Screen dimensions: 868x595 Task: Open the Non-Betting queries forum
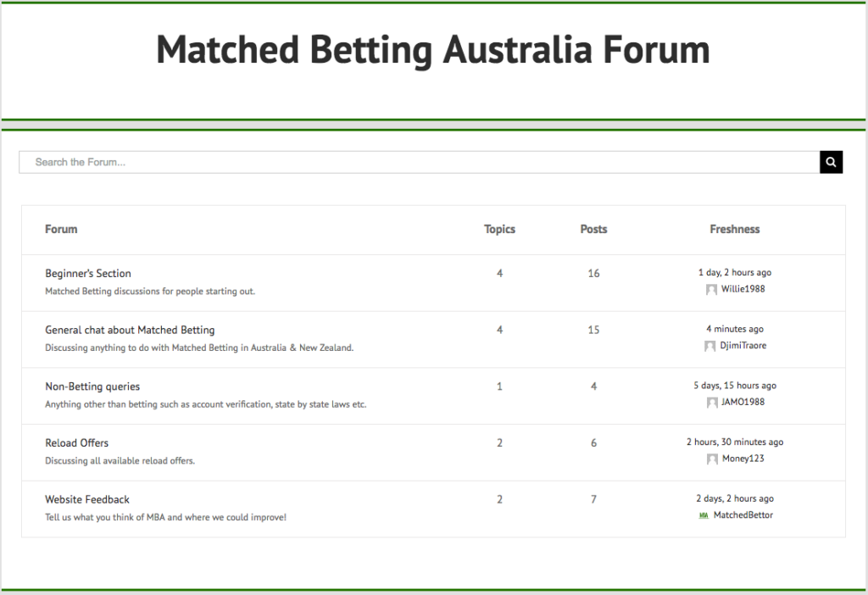(x=92, y=386)
